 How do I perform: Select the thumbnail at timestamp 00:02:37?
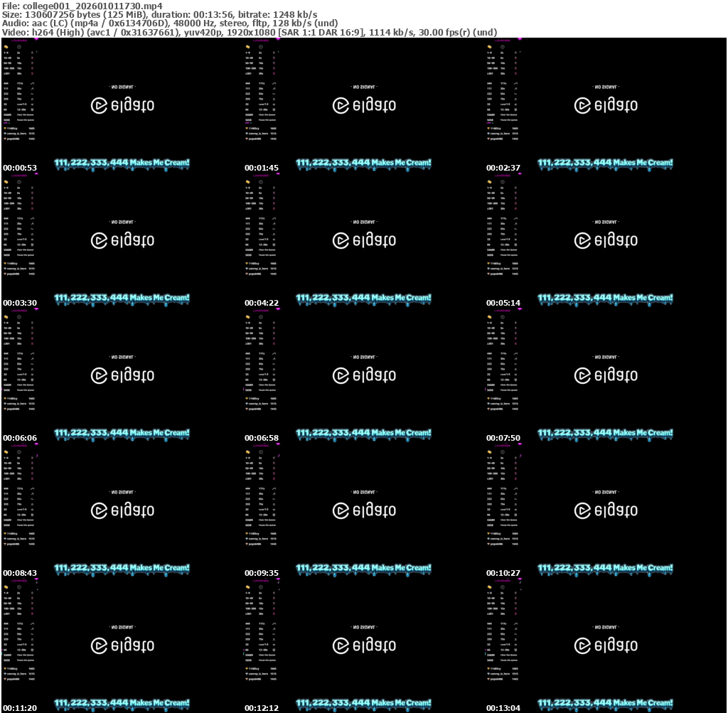pos(606,105)
